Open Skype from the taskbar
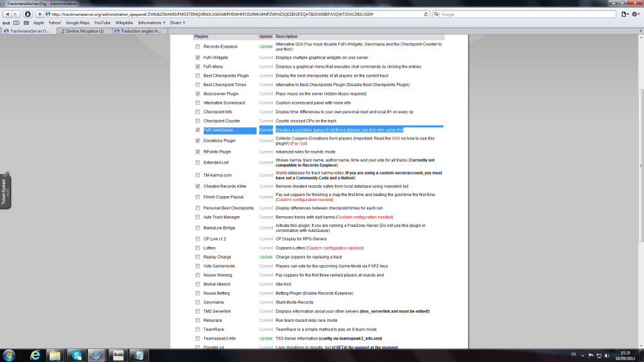Viewport: 644px width, 362px height. click(x=77, y=355)
